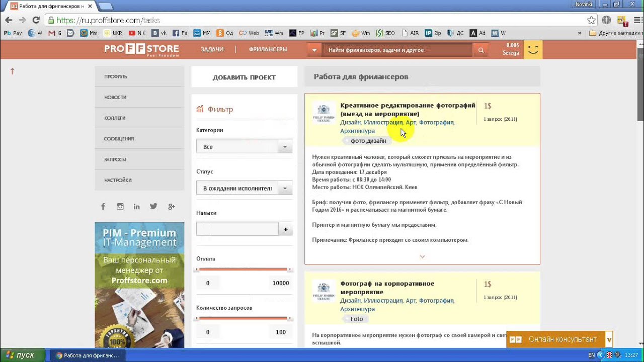
Task: Open the vk bookmark
Action: point(159,33)
